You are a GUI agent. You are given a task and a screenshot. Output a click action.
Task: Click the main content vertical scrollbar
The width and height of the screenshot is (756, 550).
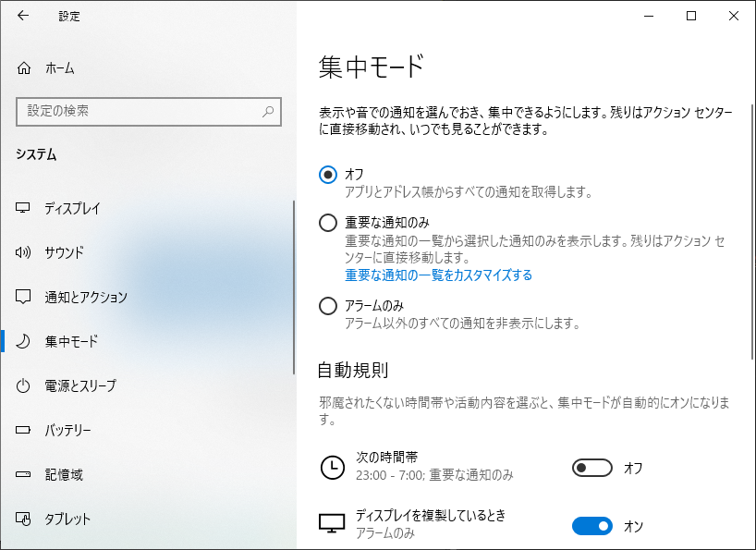point(752,232)
